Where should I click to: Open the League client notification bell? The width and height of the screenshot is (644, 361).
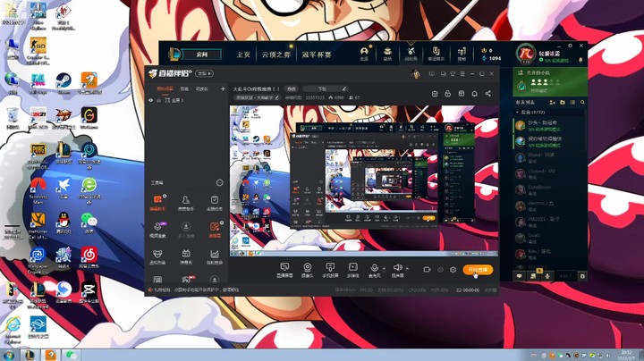(580, 60)
